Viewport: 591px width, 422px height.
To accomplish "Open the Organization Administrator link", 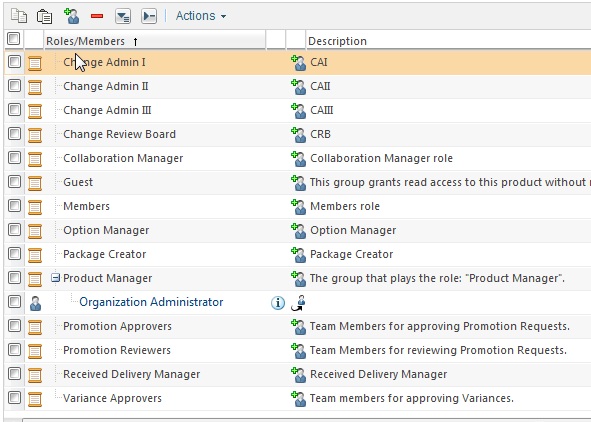I will 151,302.
